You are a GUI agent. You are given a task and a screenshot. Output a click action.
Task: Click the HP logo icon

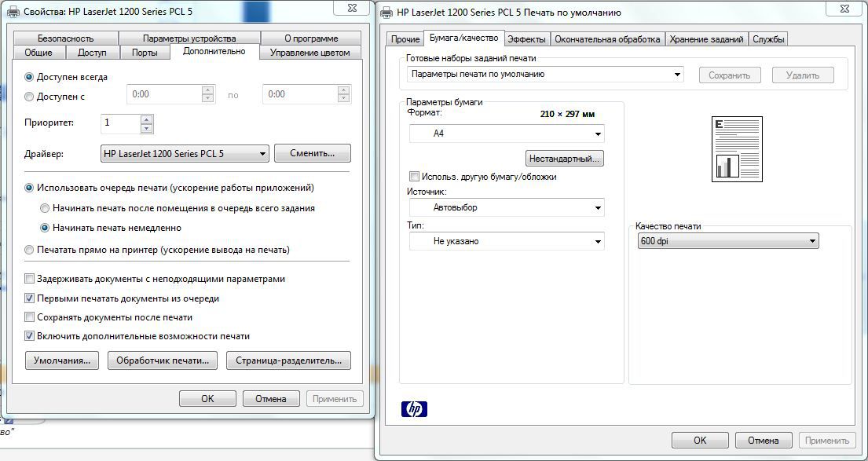click(x=414, y=409)
